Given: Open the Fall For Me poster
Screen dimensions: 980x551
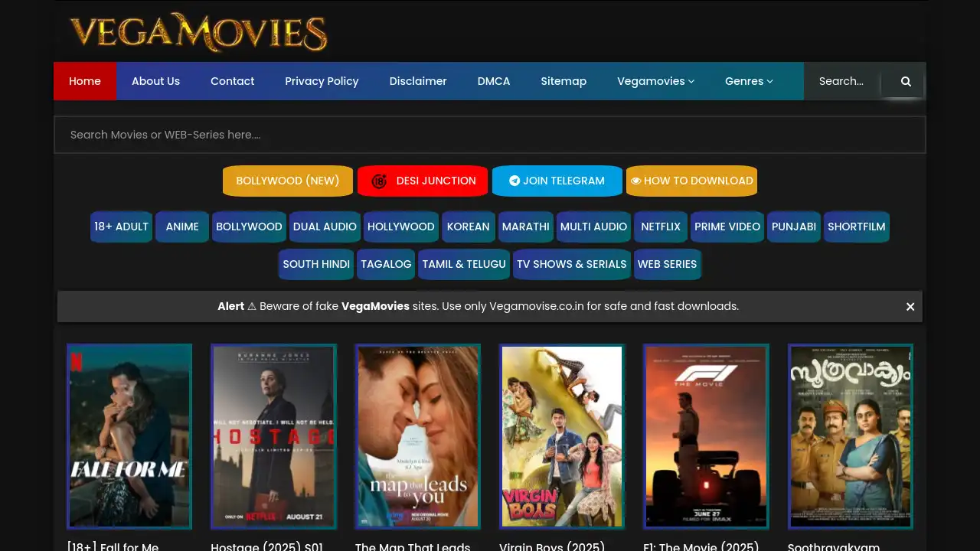Looking at the screenshot, I should tap(129, 436).
